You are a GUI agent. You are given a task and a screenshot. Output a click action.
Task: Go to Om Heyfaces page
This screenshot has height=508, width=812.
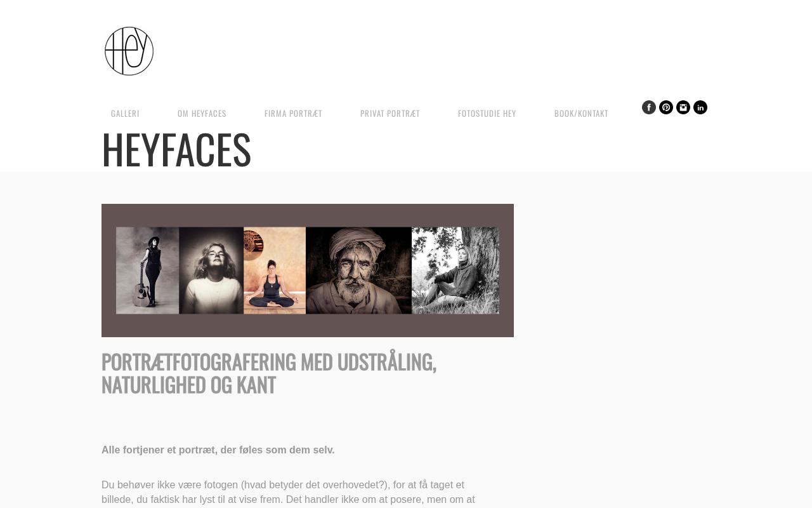click(202, 114)
